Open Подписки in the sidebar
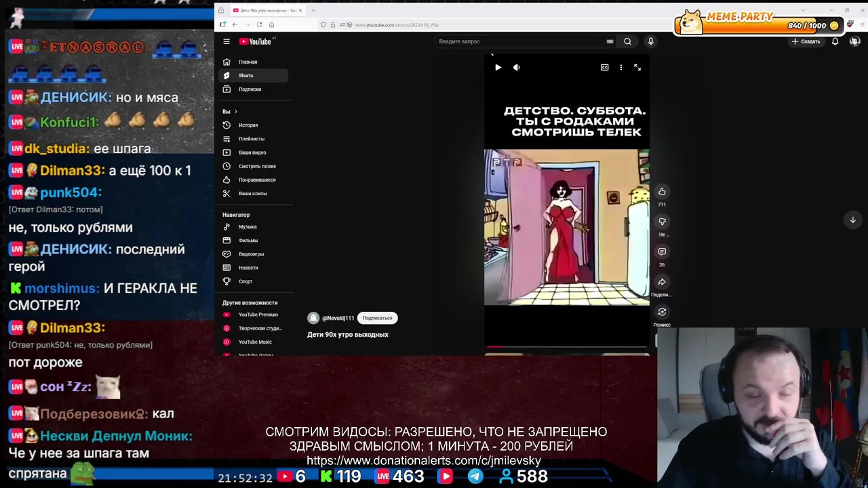 coord(254,89)
